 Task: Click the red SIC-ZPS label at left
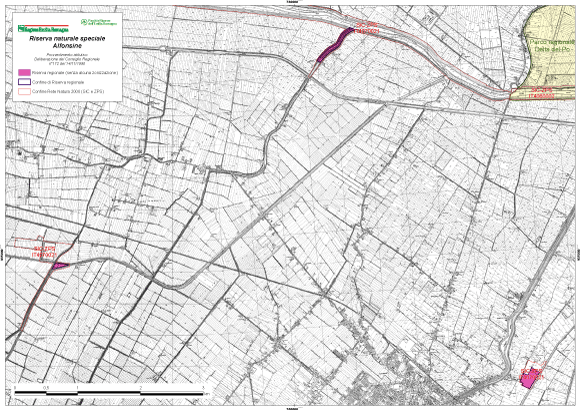pos(44,252)
